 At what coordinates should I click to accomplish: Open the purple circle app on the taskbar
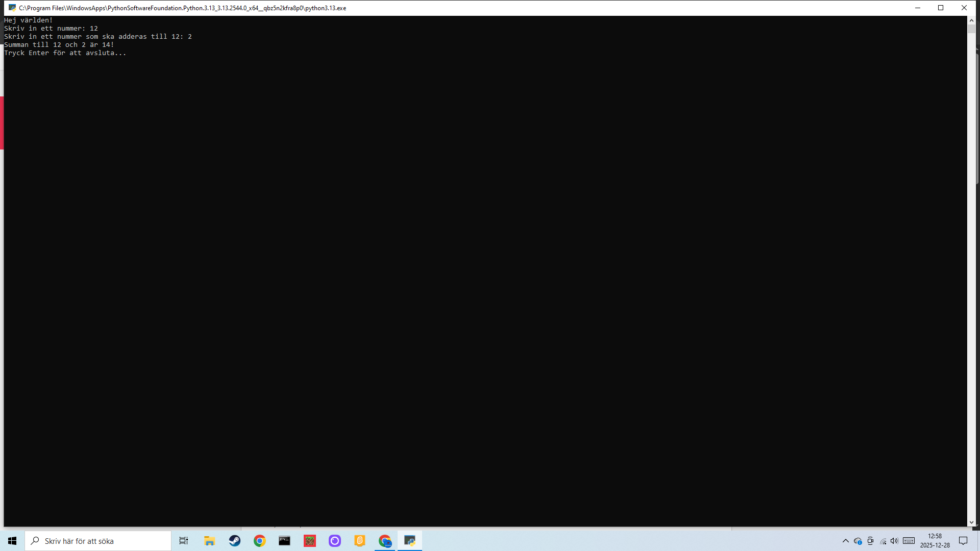tap(335, 541)
